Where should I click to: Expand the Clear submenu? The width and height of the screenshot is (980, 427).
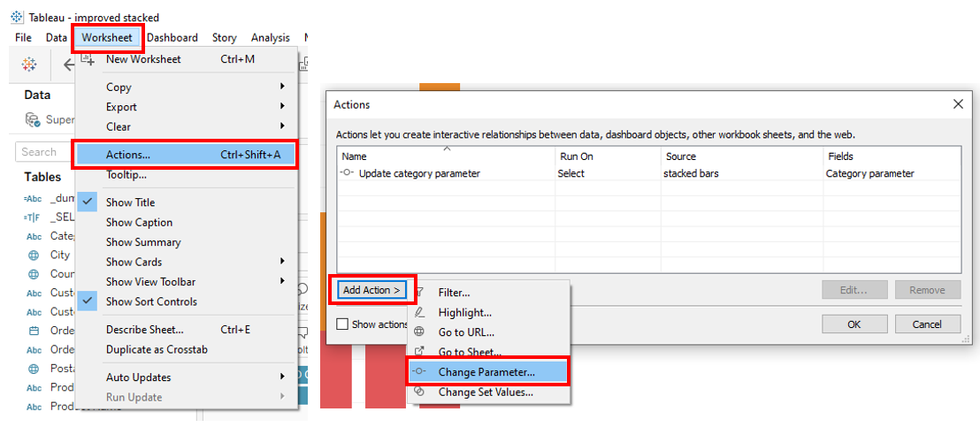coord(186,126)
